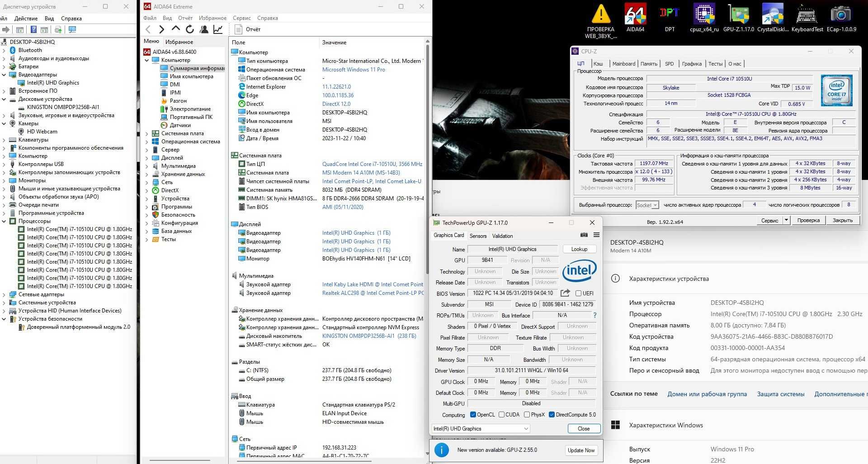This screenshot has height=464, width=868.
Task: Click AIDA64 back navigation arrow
Action: click(x=148, y=29)
